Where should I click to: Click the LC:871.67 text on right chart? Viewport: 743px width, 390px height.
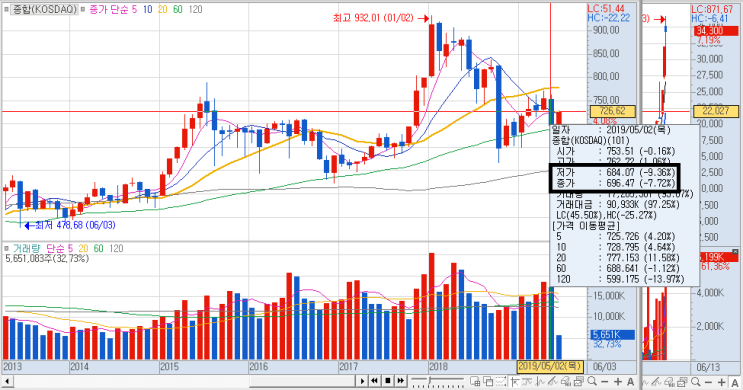tap(712, 9)
